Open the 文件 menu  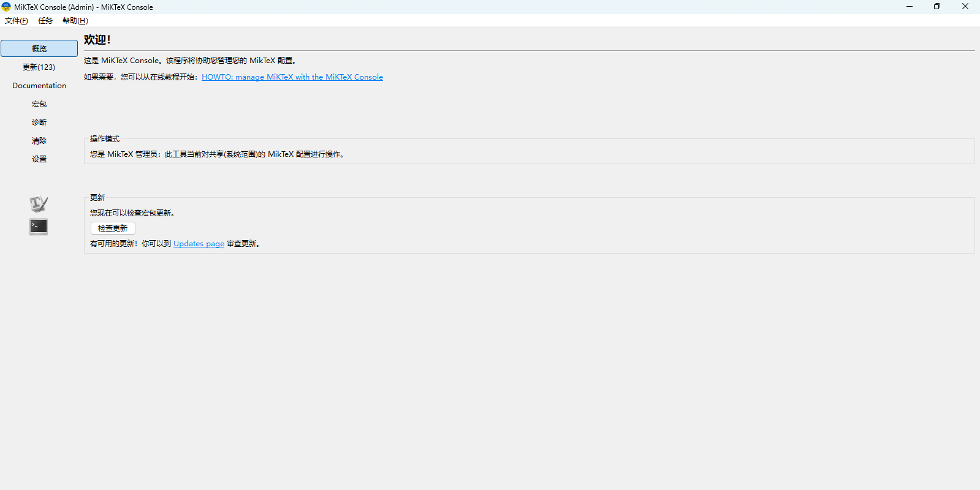pos(17,21)
